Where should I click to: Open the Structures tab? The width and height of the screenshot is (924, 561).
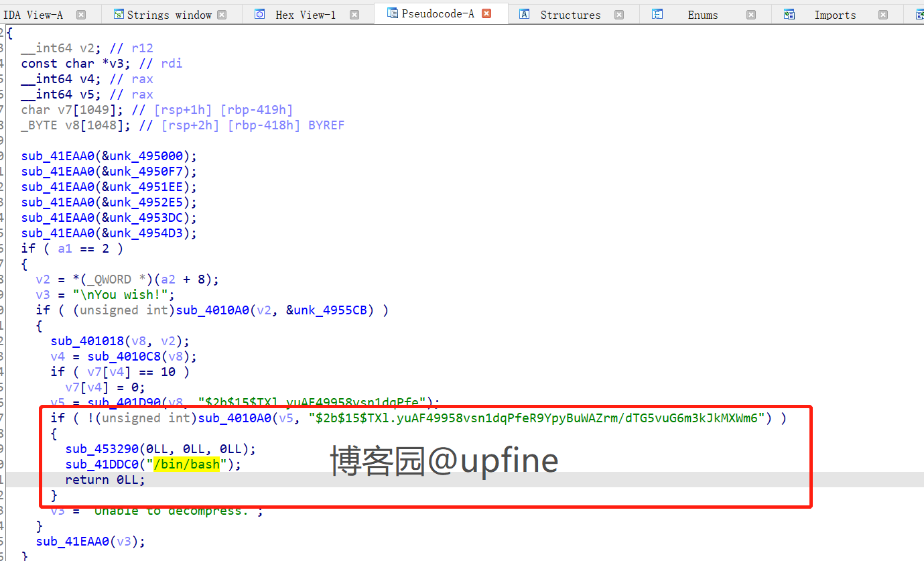570,14
